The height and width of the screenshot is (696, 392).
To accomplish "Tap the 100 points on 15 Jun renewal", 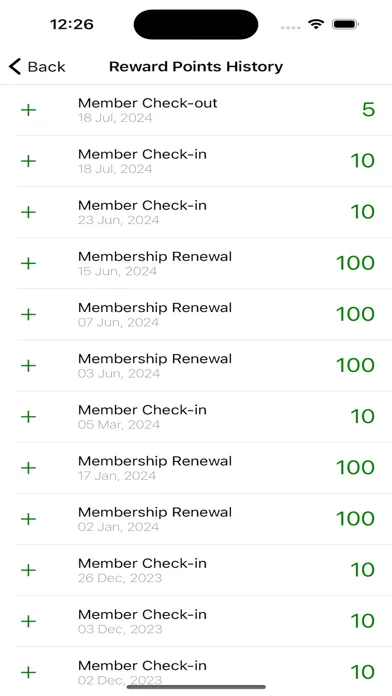I will click(355, 263).
